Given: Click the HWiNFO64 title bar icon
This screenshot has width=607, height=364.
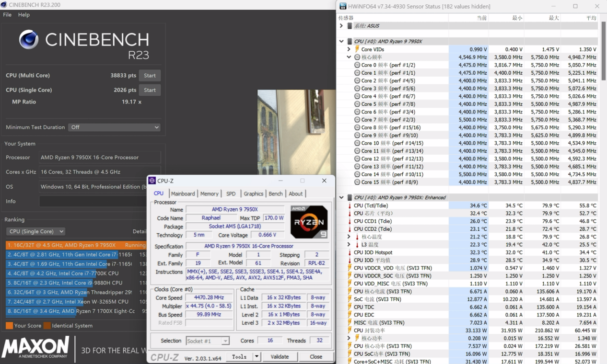Looking at the screenshot, I should coord(343,6).
